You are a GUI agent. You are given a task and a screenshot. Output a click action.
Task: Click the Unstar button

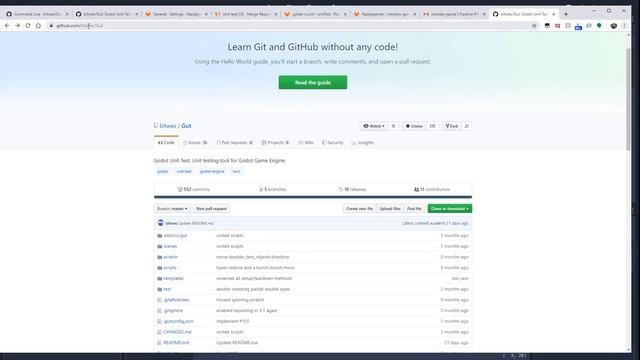[x=414, y=126]
